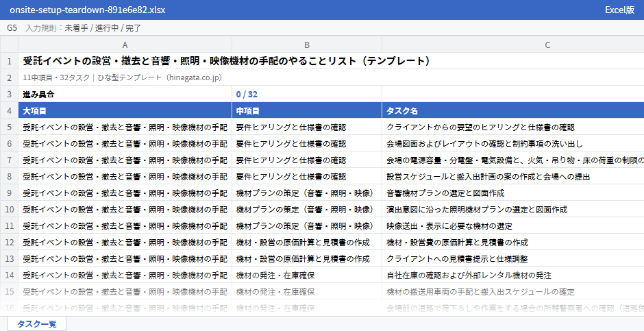The image size is (644, 331).
Task: Click 音響機材プランの選定と図面作成 cell
Action: click(x=513, y=193)
